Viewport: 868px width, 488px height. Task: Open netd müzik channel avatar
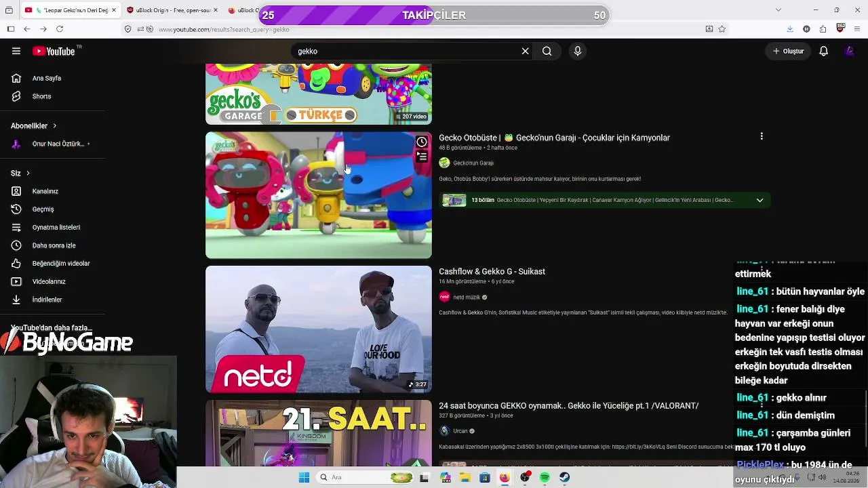(x=445, y=297)
